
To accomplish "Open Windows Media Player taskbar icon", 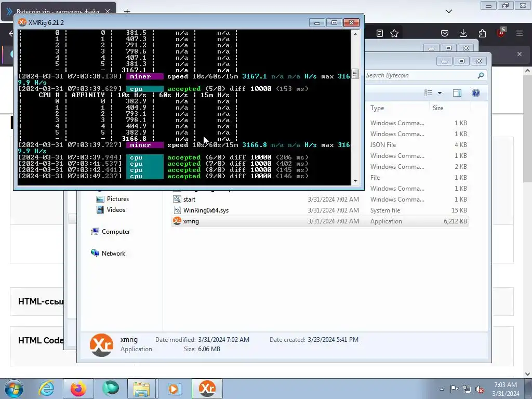I will coord(174,389).
